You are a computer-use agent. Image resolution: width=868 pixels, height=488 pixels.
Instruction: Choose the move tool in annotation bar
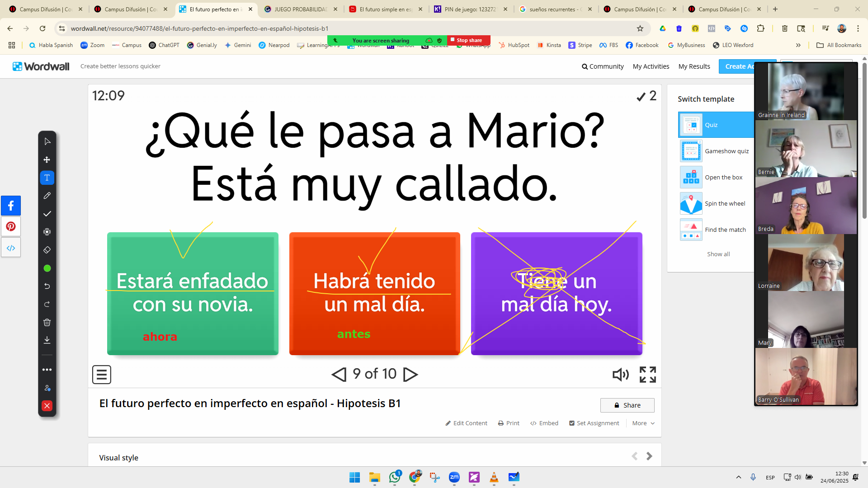(x=47, y=160)
